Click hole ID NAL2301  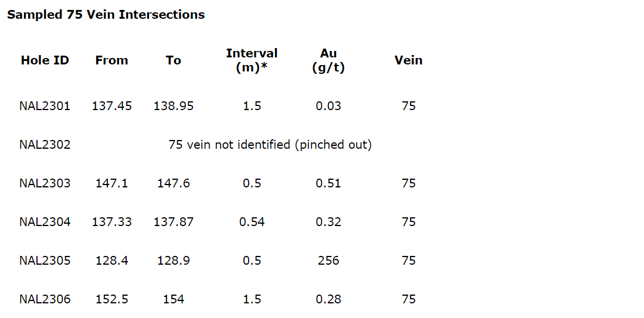coord(45,106)
